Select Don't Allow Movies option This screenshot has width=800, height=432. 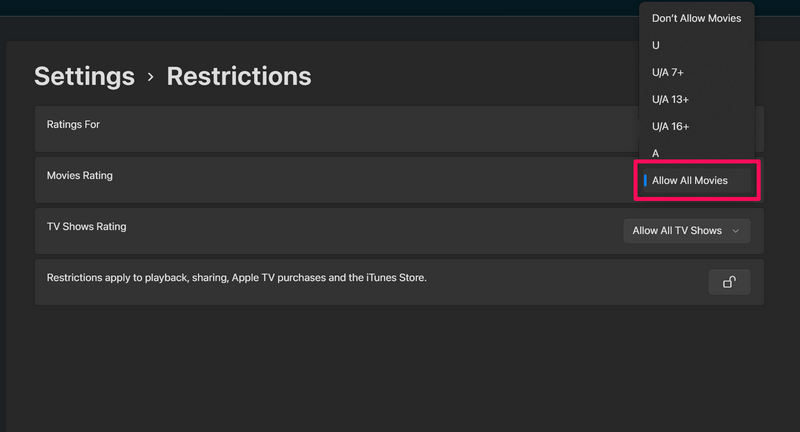696,18
